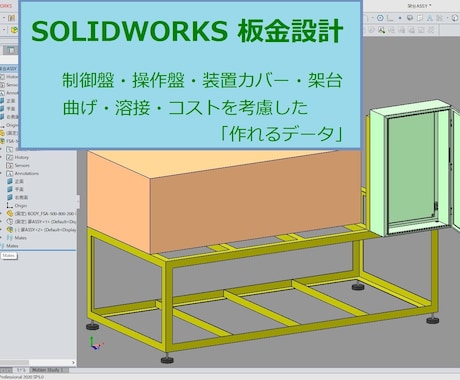Click the FeatureManager design tree tab icon
The image size is (460, 380).
[11, 50]
